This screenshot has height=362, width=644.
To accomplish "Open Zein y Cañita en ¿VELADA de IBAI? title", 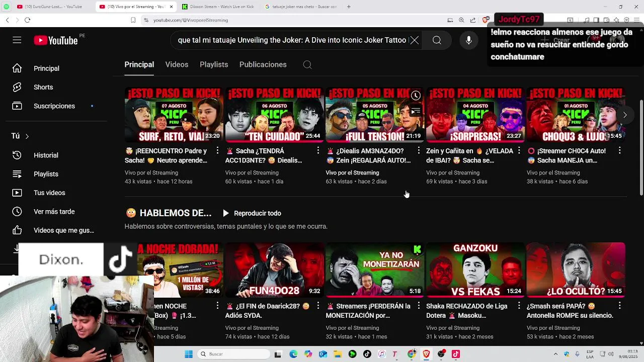I will 470,155.
